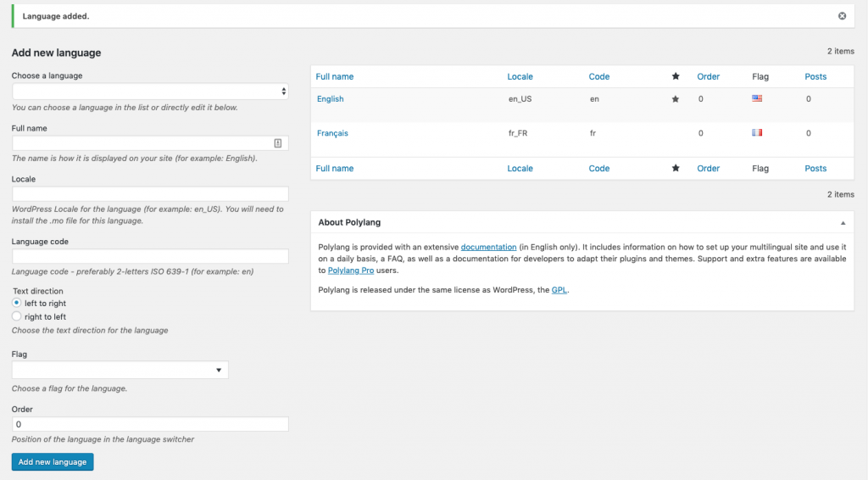Click the star icon in table header

[676, 76]
